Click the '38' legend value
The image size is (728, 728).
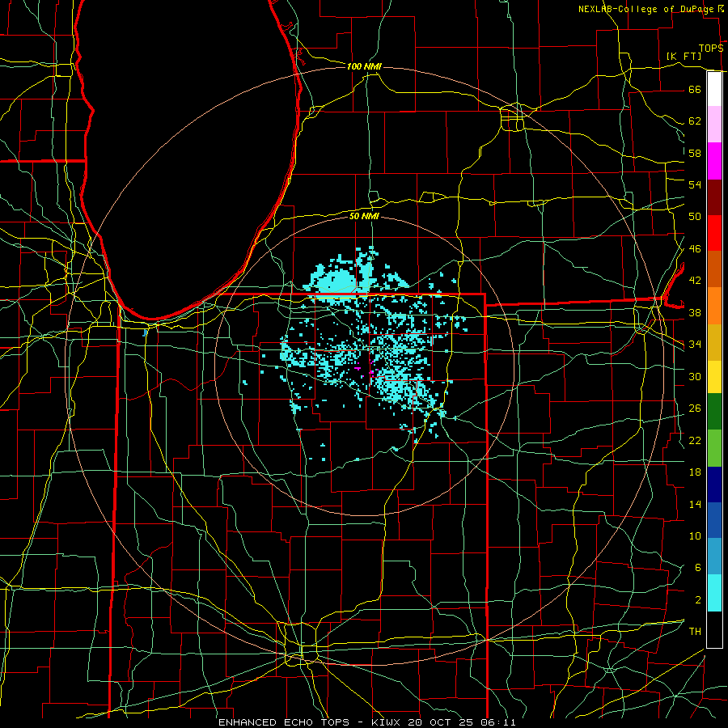click(695, 312)
